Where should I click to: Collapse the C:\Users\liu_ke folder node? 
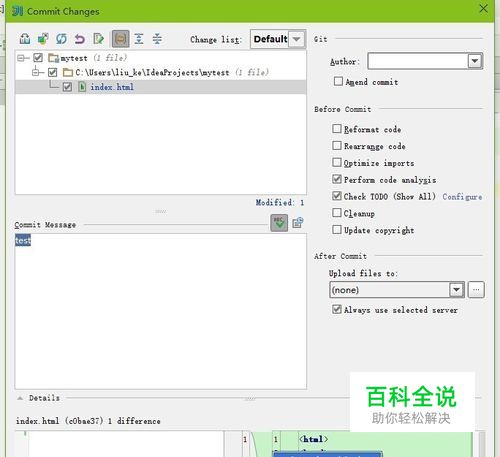(x=36, y=72)
